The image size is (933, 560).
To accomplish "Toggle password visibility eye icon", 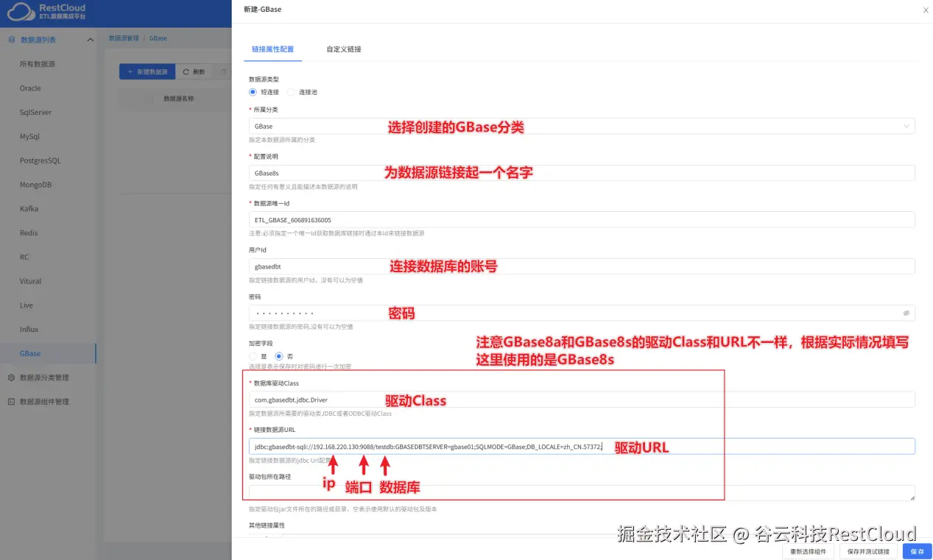I will (906, 313).
